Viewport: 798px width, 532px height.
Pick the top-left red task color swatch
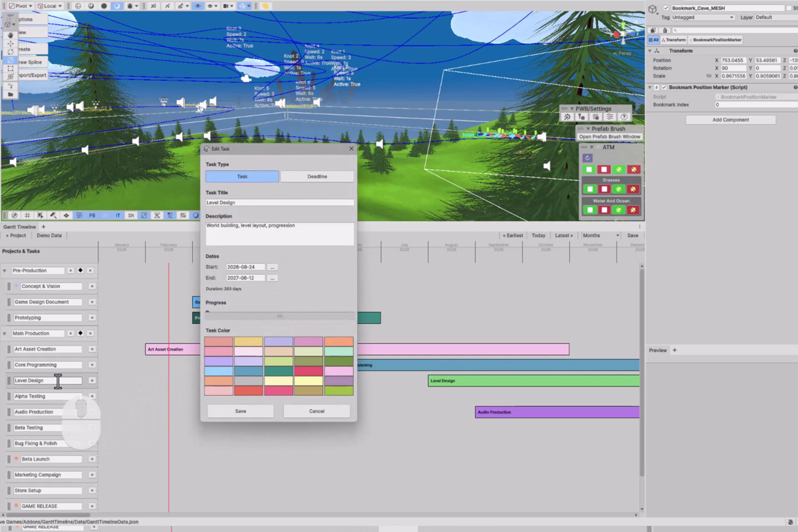click(x=219, y=342)
